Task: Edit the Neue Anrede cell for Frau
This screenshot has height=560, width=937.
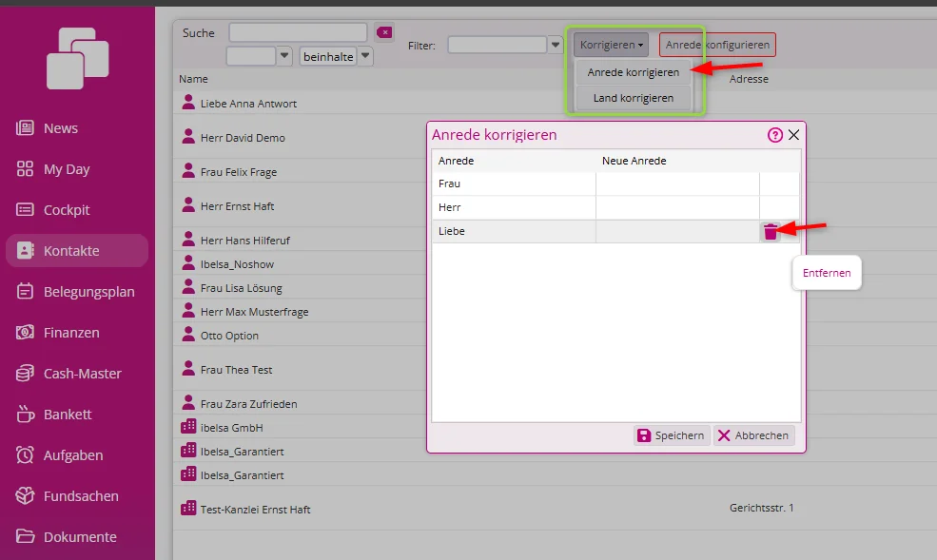Action: click(x=677, y=183)
